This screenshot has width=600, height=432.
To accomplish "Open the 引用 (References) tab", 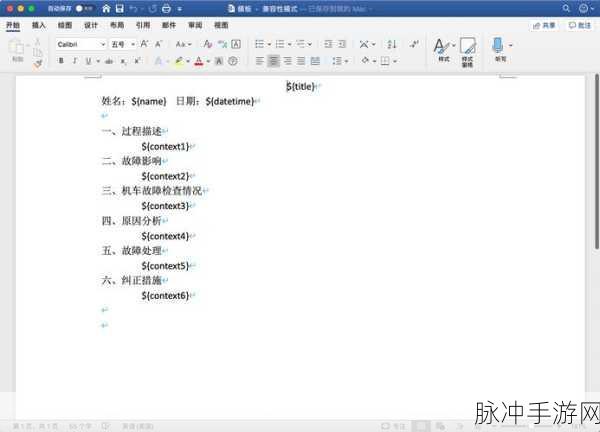I will (143, 25).
